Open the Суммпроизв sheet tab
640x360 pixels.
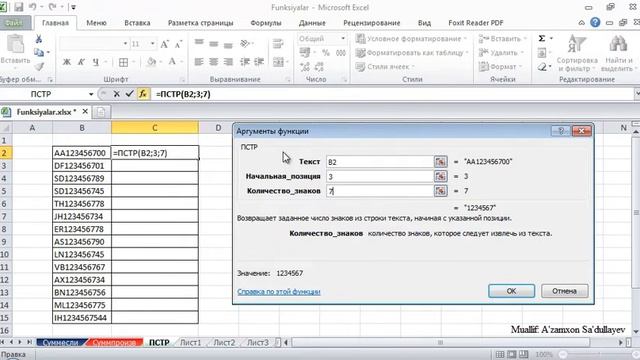click(x=114, y=342)
